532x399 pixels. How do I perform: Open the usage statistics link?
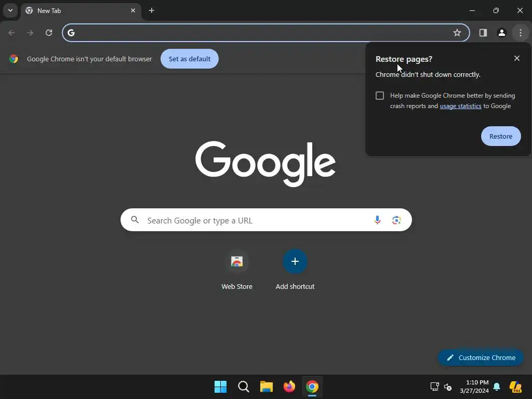click(460, 106)
